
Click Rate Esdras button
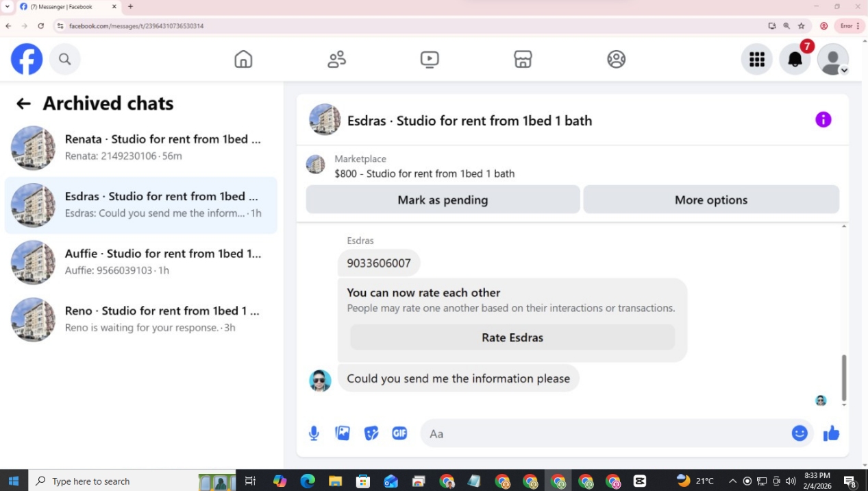pos(512,337)
